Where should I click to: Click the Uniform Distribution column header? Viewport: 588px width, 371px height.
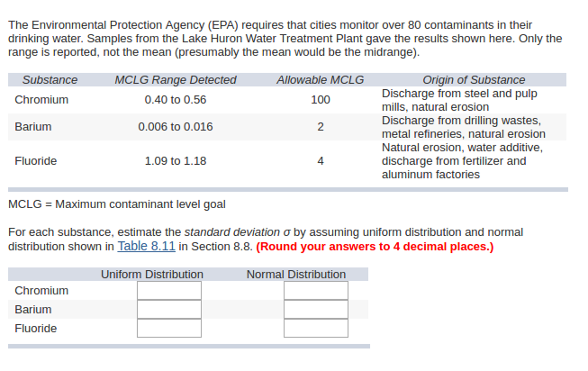coord(152,274)
